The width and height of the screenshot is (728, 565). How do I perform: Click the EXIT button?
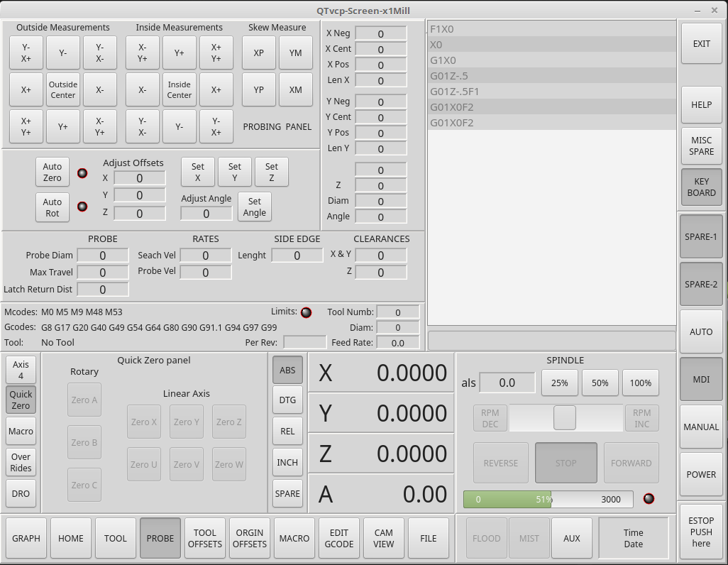702,44
